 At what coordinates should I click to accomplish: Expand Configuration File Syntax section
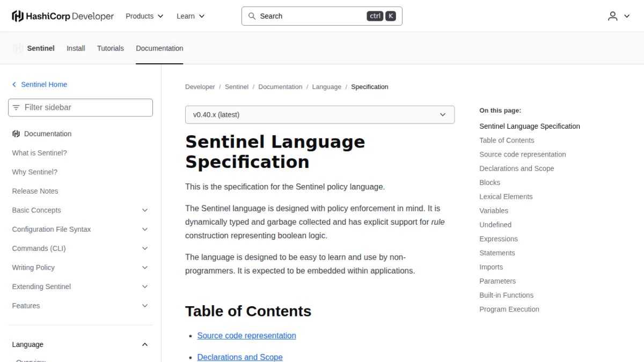point(145,230)
